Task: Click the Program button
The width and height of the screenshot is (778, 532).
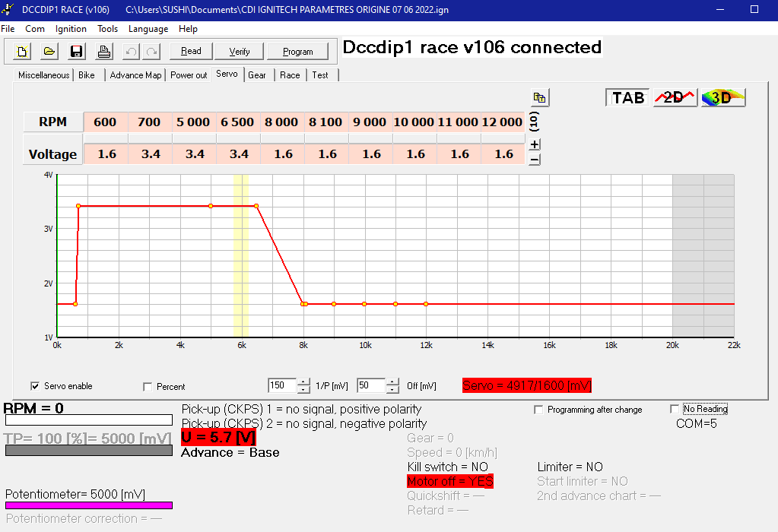Action: click(297, 52)
